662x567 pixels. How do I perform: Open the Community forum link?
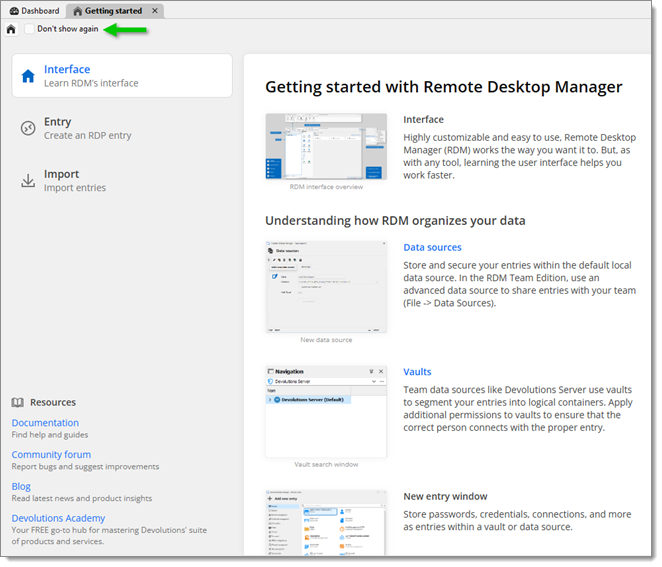point(51,455)
